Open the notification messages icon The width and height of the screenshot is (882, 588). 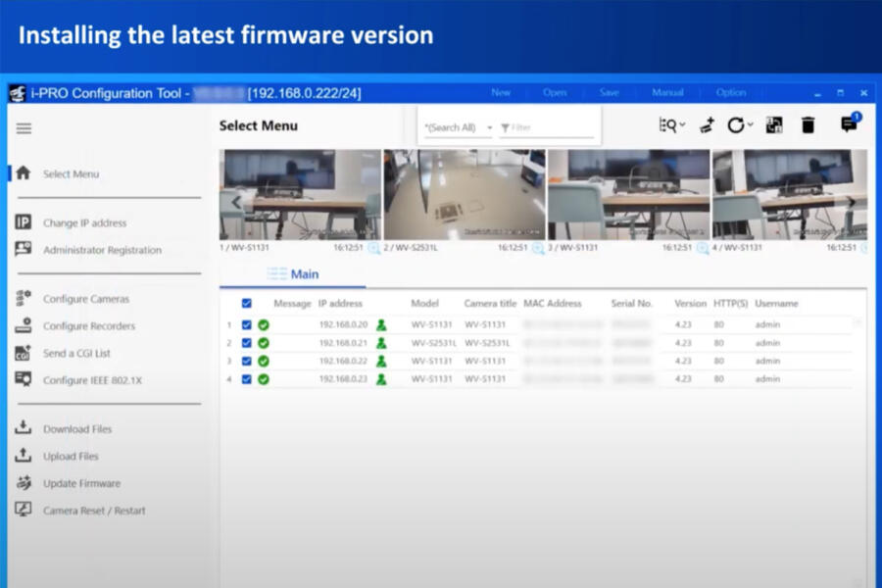pos(849,122)
